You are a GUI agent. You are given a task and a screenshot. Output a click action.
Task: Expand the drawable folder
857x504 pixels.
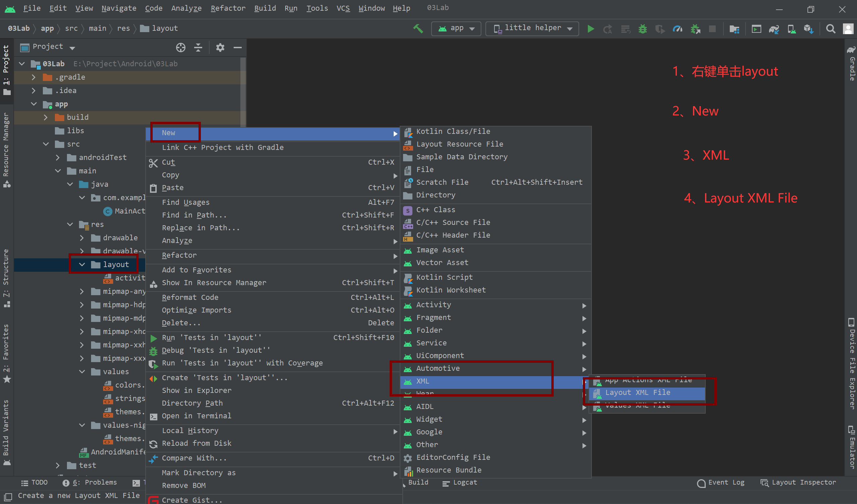click(82, 238)
